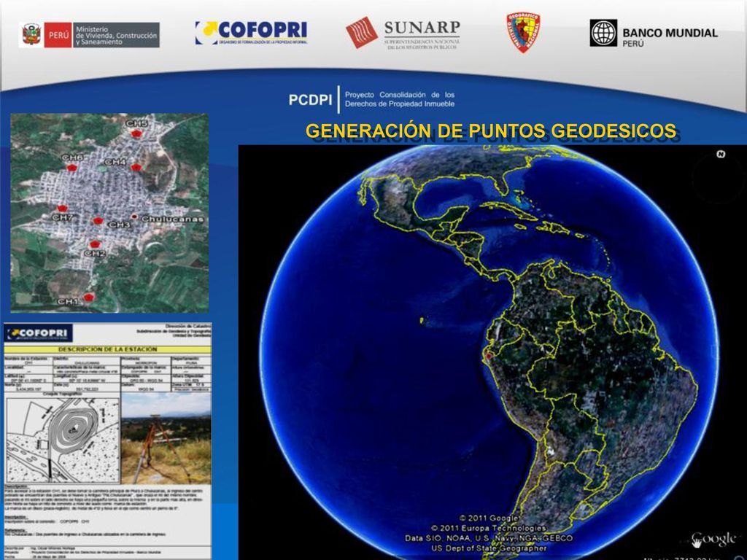
Task: Click the Chulucanas satellite map image
Action: coord(109,213)
